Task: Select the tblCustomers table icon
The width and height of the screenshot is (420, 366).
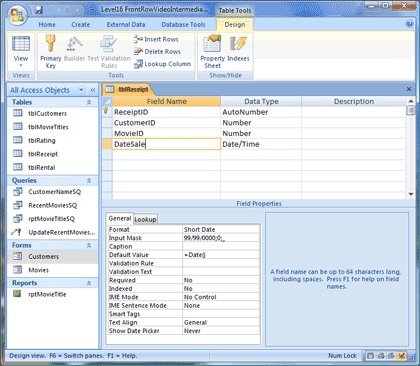Action: point(18,113)
